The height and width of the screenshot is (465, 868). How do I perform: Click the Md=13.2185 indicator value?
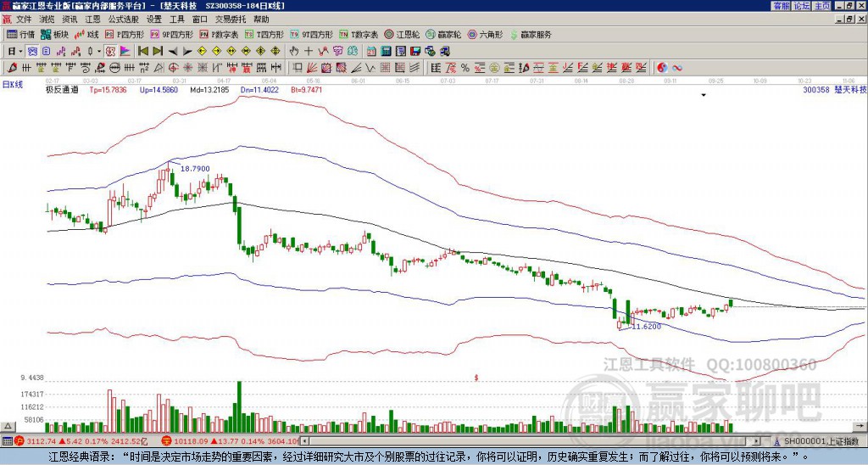click(209, 89)
